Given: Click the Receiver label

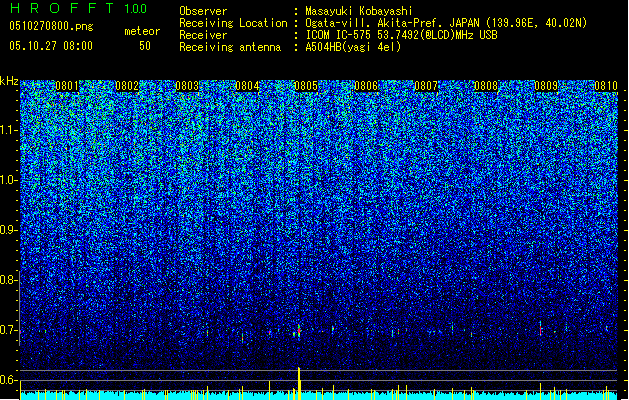Looking at the screenshot, I should click(x=203, y=35).
